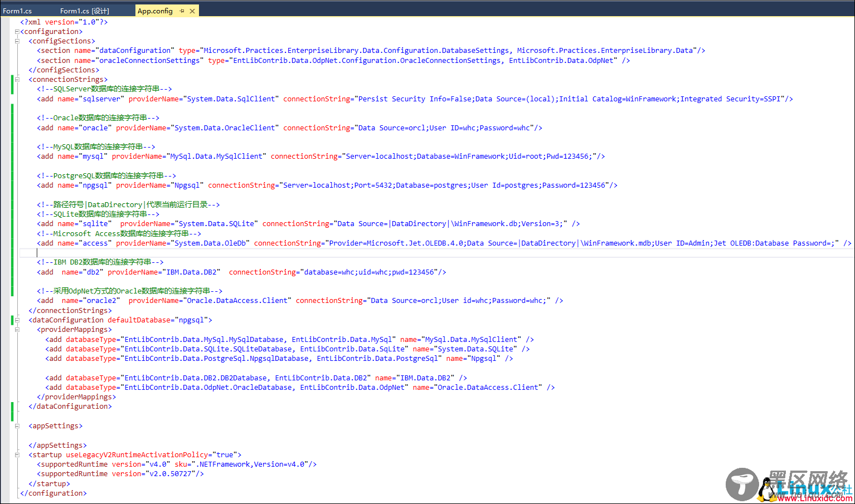This screenshot has height=504, width=855.
Task: Collapse the <appSettings> block
Action: [x=17, y=426]
